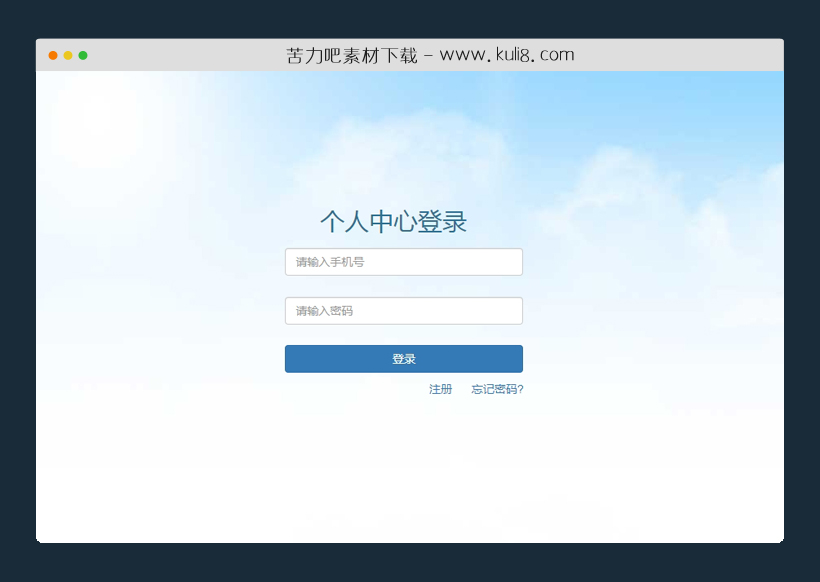Screen dimensions: 820x582
Task: Open forgot password page via link
Action: (x=499, y=389)
